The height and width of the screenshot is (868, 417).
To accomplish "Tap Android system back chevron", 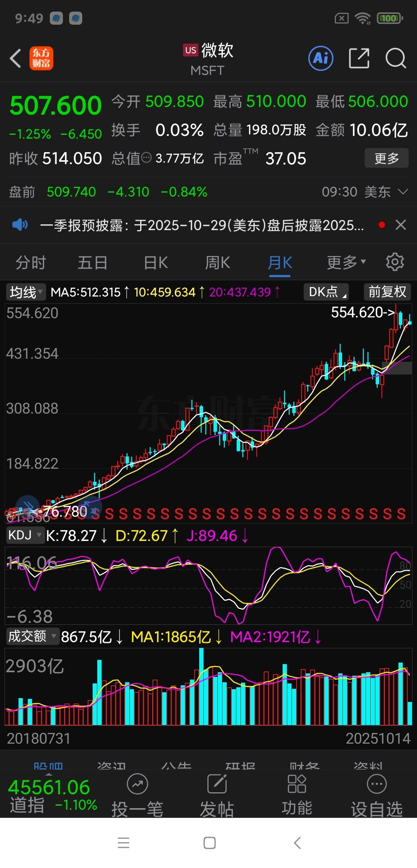I will [x=297, y=843].
